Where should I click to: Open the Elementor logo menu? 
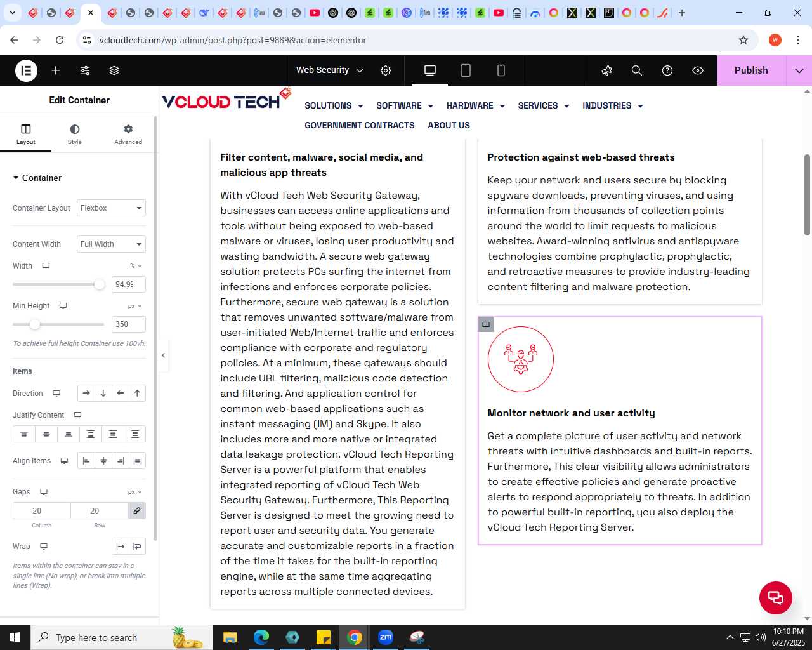pyautogui.click(x=26, y=70)
